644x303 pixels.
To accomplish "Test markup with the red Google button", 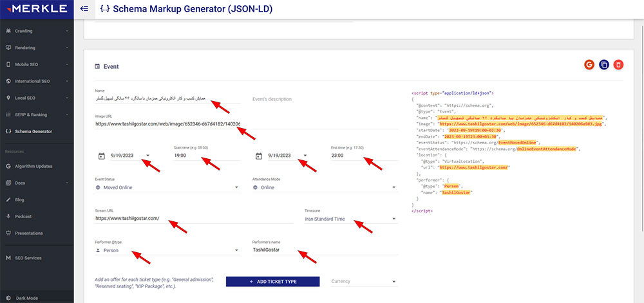I will pyautogui.click(x=589, y=64).
